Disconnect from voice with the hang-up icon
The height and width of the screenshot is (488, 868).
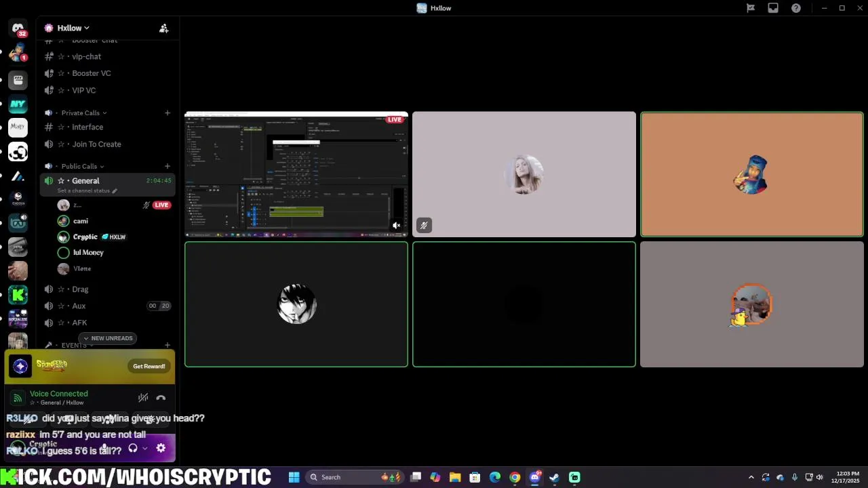161,398
